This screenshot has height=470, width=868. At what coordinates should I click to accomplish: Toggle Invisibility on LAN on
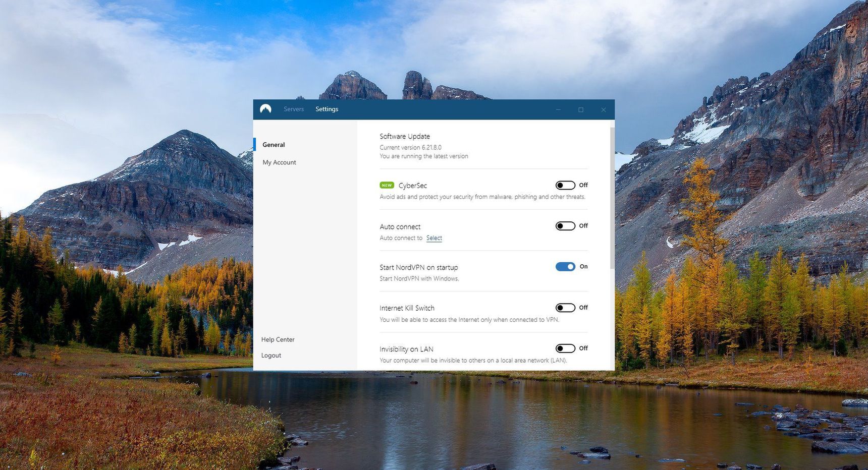tap(565, 348)
